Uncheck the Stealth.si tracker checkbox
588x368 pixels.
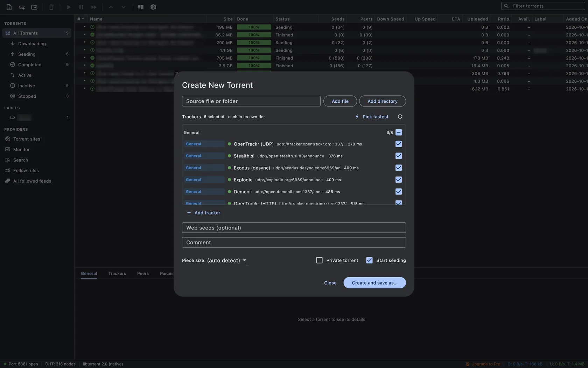point(398,156)
